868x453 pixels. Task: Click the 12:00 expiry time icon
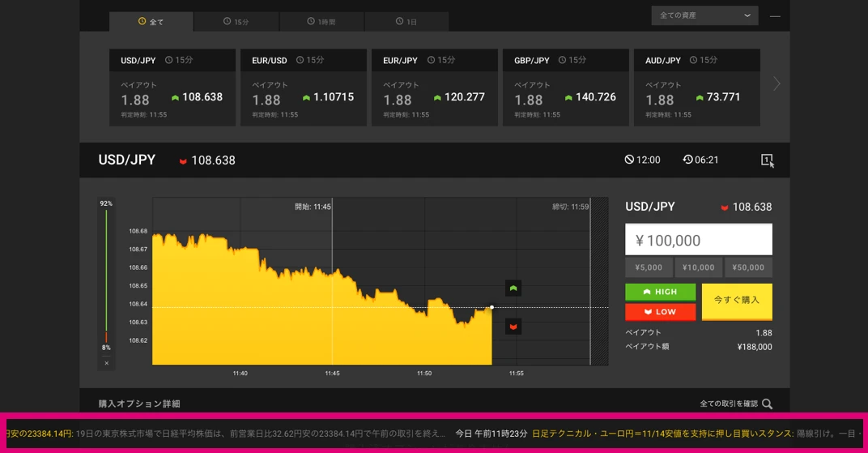pyautogui.click(x=629, y=160)
